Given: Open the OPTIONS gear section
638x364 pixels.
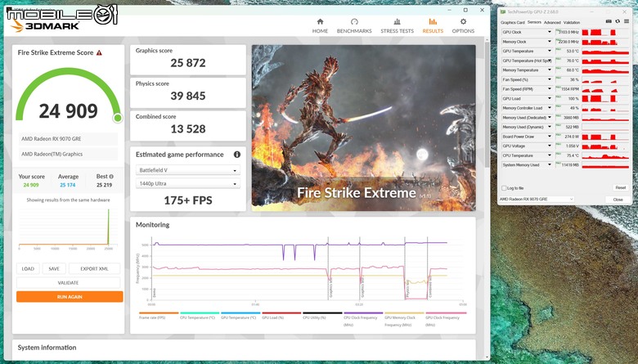Looking at the screenshot, I should [x=463, y=26].
